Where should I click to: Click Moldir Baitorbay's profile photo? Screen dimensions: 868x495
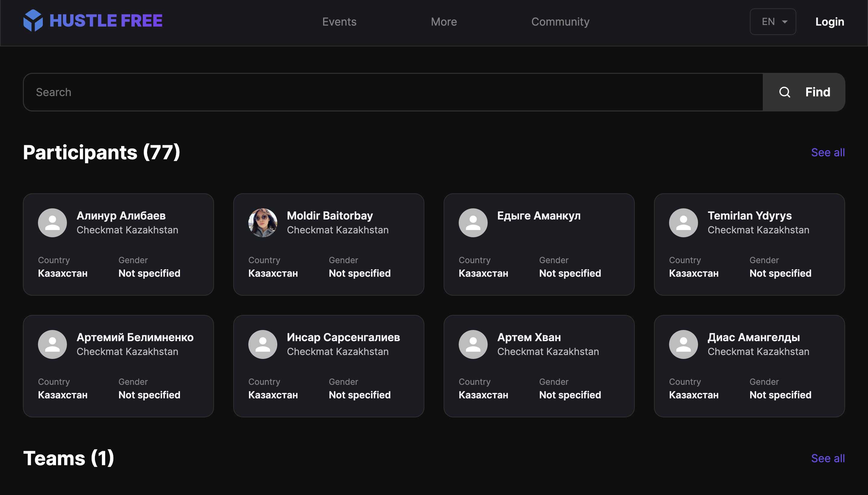[262, 222]
